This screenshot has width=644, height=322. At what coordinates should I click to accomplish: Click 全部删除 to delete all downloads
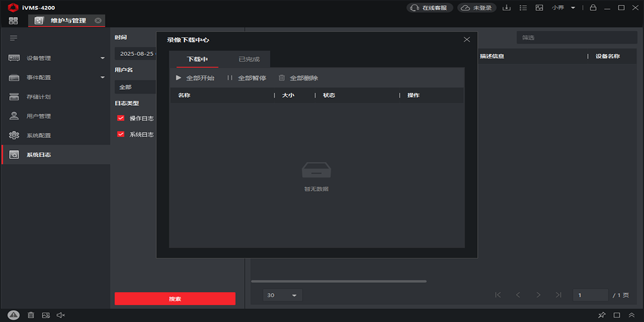pos(298,78)
